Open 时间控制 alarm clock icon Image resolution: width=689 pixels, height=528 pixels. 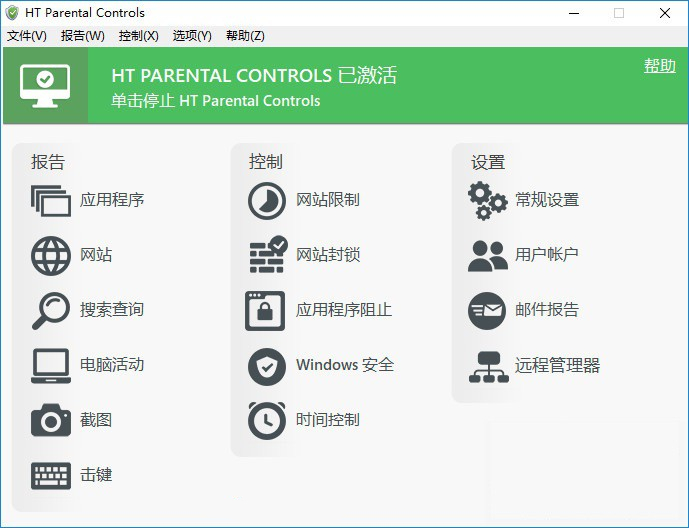[x=266, y=420]
